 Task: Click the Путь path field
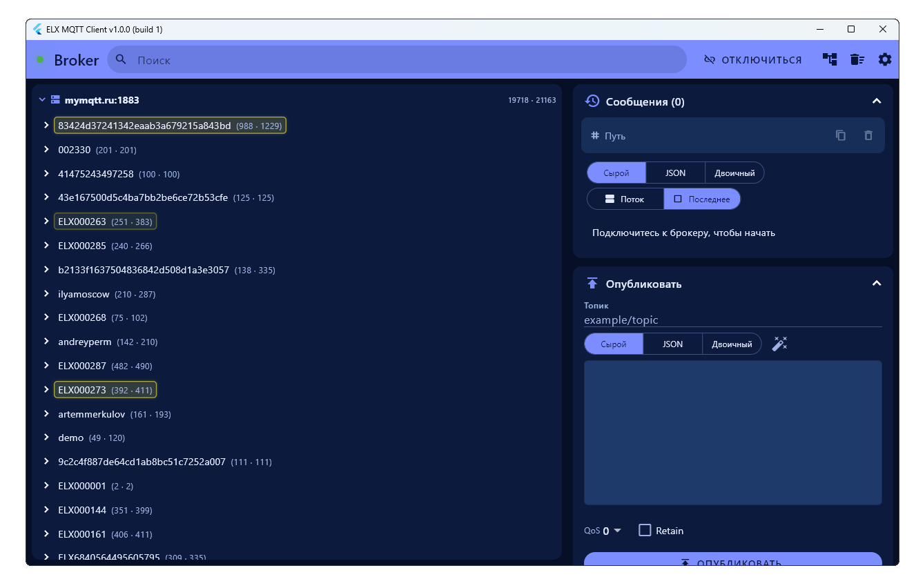[733, 135]
